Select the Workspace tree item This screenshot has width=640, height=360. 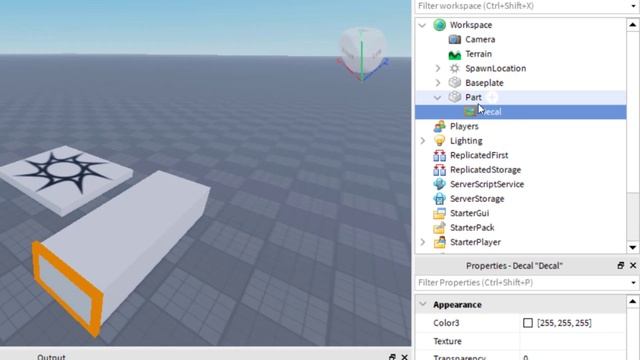[x=471, y=25]
